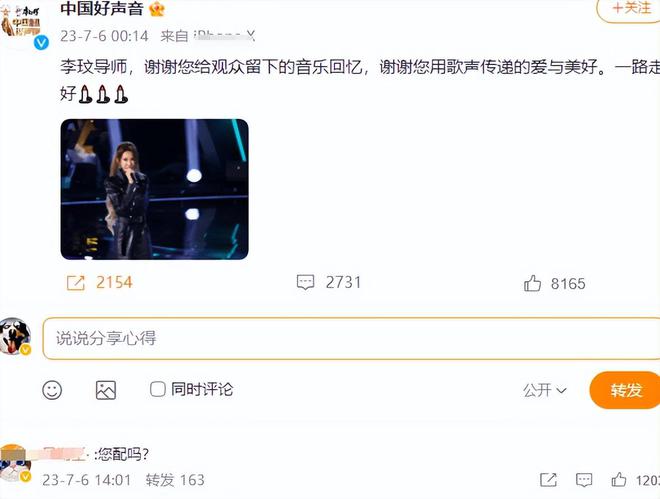Follow the account with +关注 button

629,8
